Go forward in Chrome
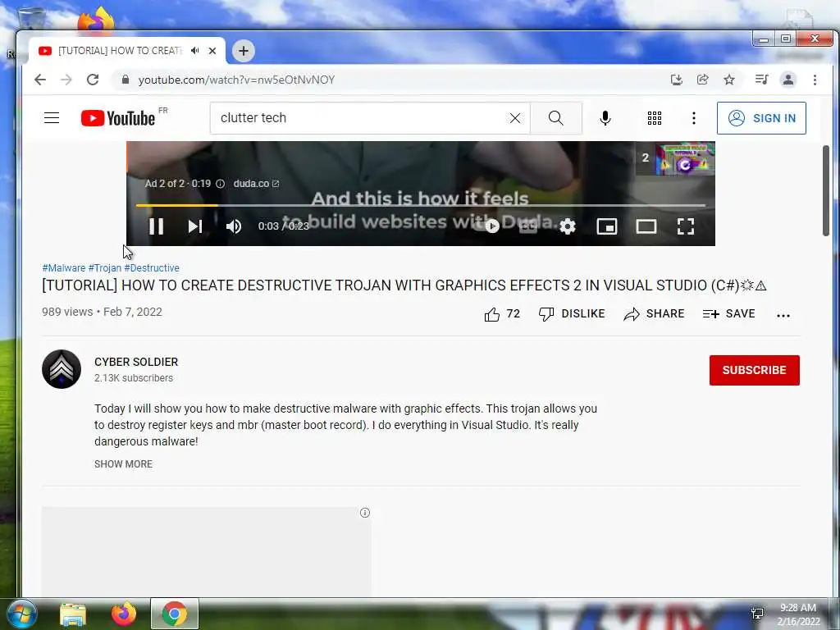Image resolution: width=840 pixels, height=630 pixels. pos(66,80)
